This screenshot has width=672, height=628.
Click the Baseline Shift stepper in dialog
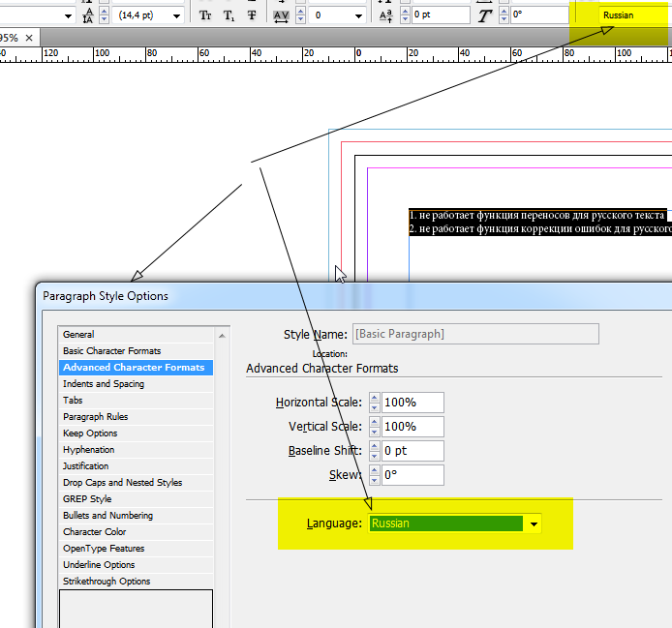pos(374,451)
